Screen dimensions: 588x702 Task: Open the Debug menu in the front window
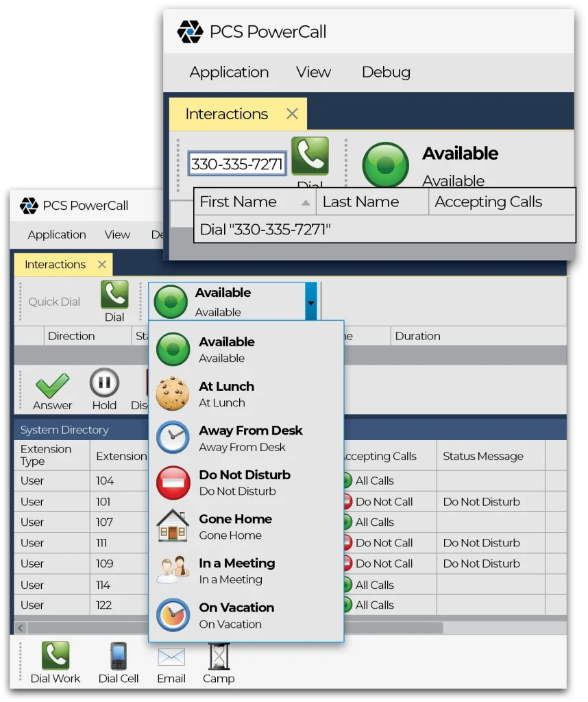tap(387, 72)
